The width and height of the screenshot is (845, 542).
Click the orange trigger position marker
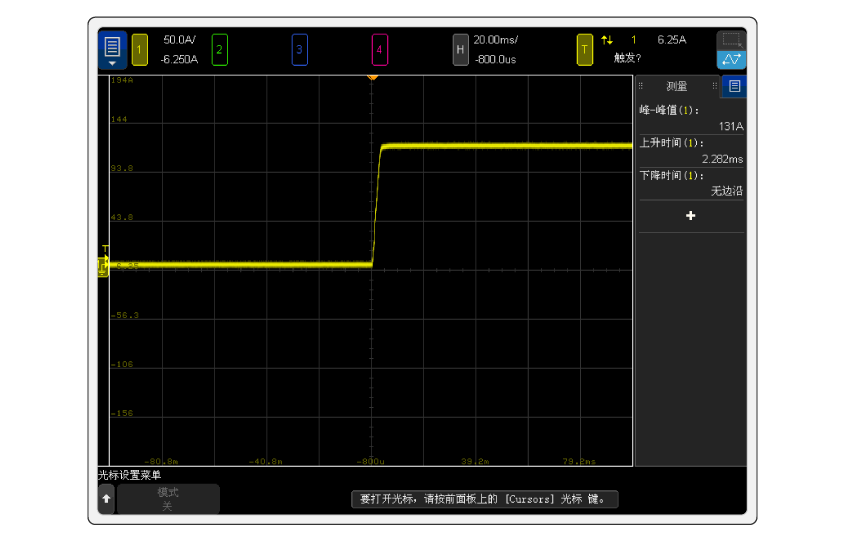[372, 77]
